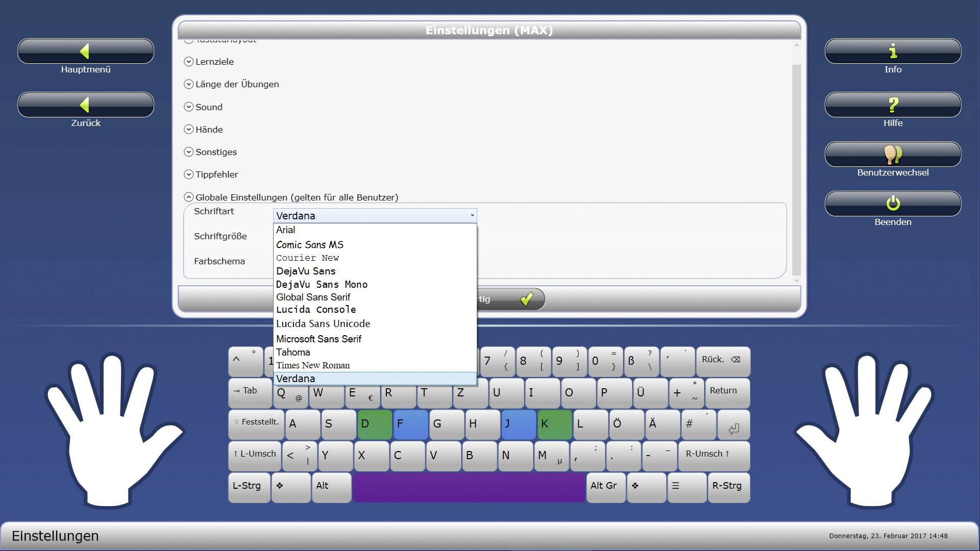Choose Arial from the font list
The height and width of the screenshot is (551, 980).
coord(375,230)
